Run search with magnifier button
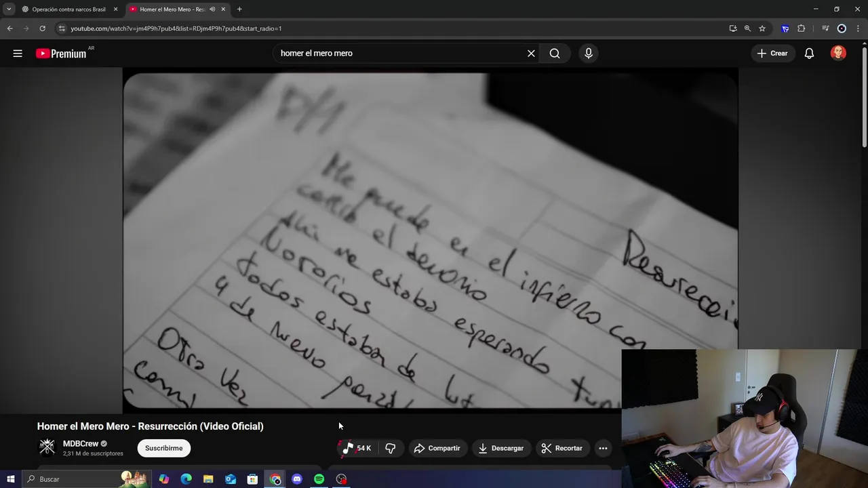The image size is (868, 488). (555, 54)
